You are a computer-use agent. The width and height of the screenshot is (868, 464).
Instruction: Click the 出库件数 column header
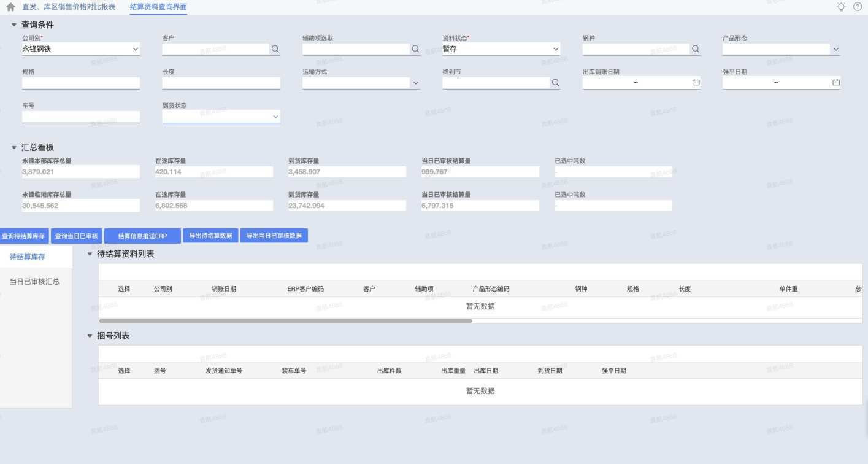[389, 371]
